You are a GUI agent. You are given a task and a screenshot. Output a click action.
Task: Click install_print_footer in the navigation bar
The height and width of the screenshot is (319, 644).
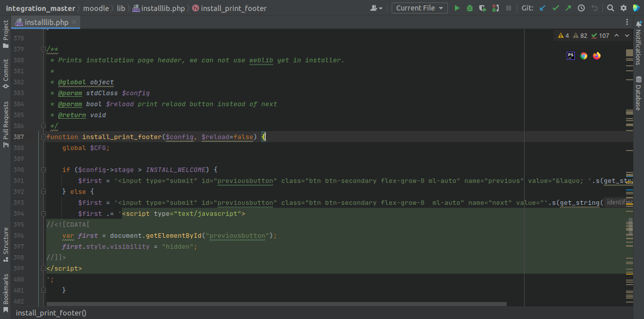(x=229, y=8)
